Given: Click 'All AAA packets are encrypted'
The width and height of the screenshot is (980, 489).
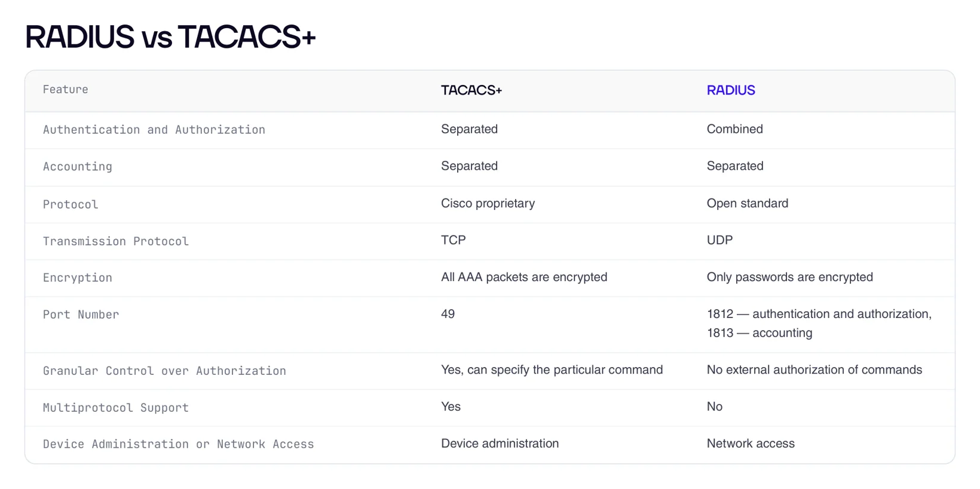Looking at the screenshot, I should (524, 277).
